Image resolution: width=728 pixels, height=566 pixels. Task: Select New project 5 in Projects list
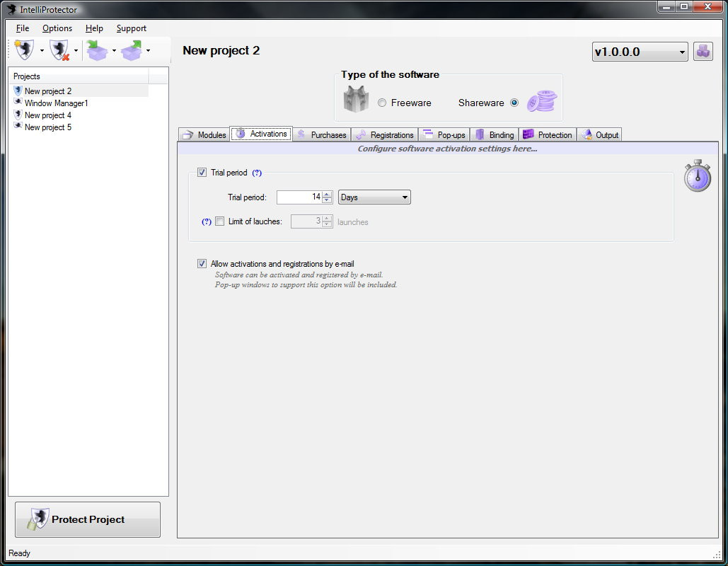pos(48,127)
